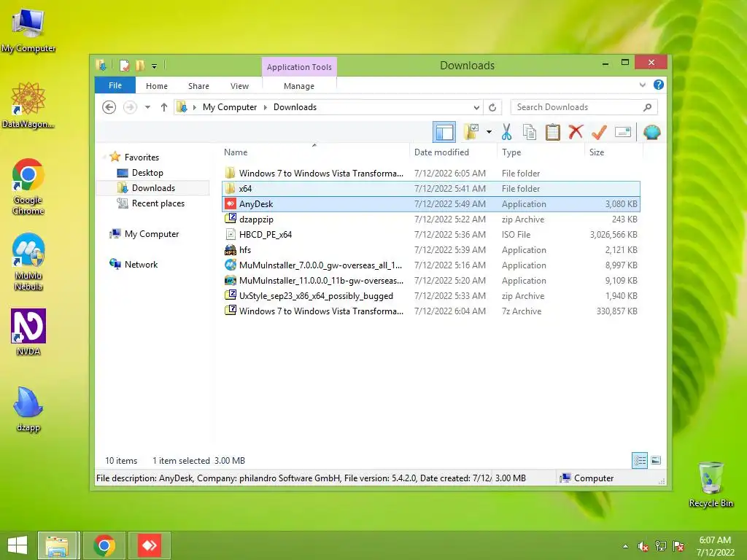Open the Manage ribbon tab
Viewport: 747px width, 560px height.
click(298, 86)
